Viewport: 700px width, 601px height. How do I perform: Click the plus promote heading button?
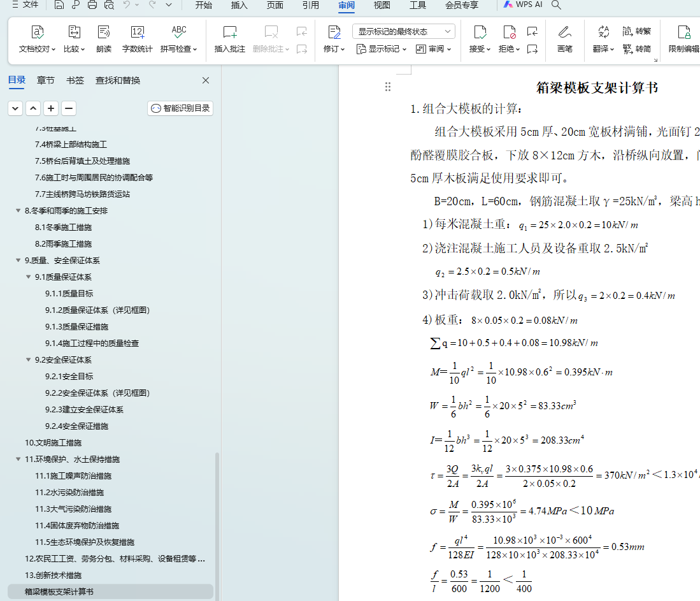point(51,108)
